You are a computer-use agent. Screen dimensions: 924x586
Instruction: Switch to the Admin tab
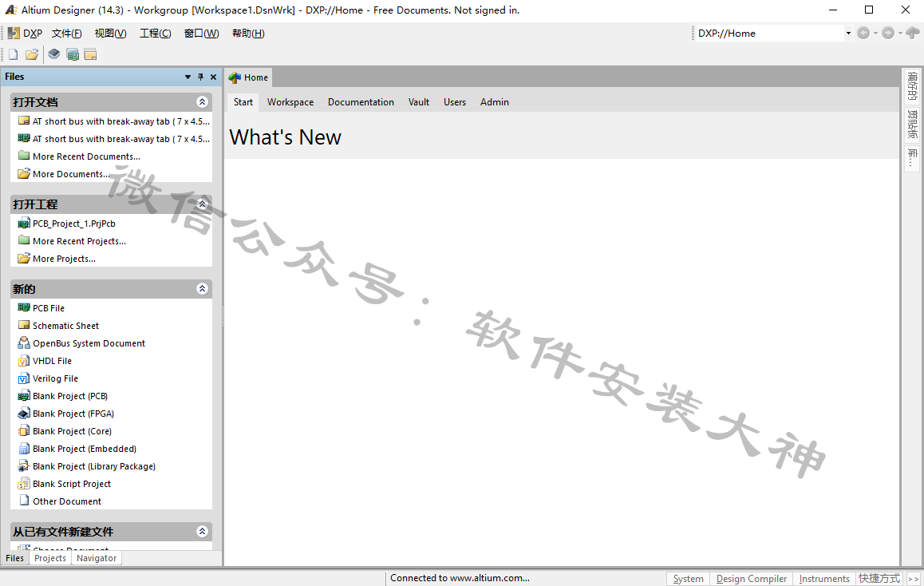point(495,102)
